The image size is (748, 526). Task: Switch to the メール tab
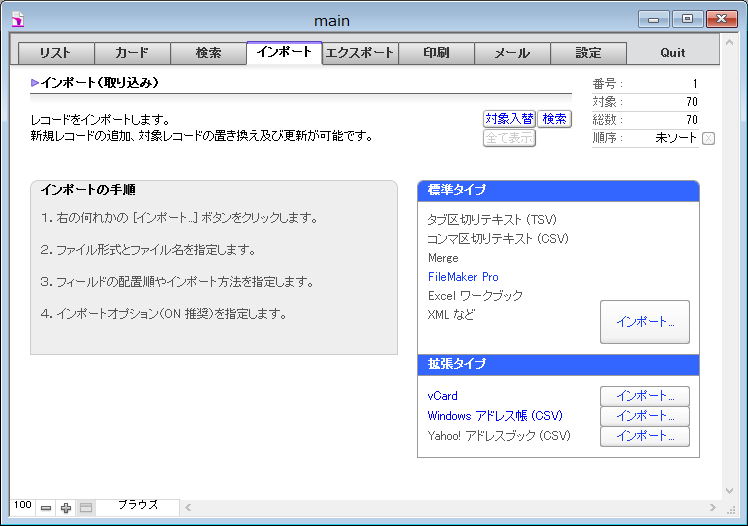(513, 54)
